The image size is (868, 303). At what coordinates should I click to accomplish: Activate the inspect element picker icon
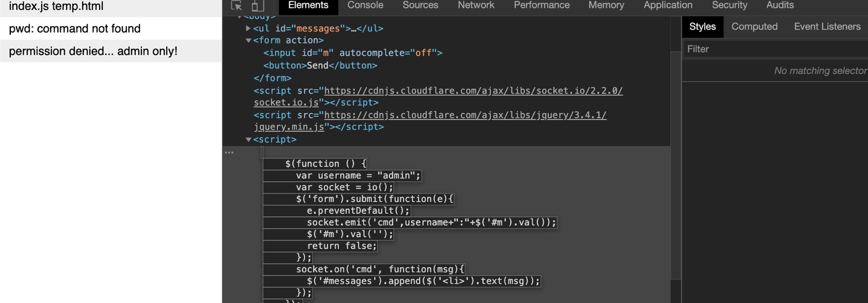(x=237, y=5)
